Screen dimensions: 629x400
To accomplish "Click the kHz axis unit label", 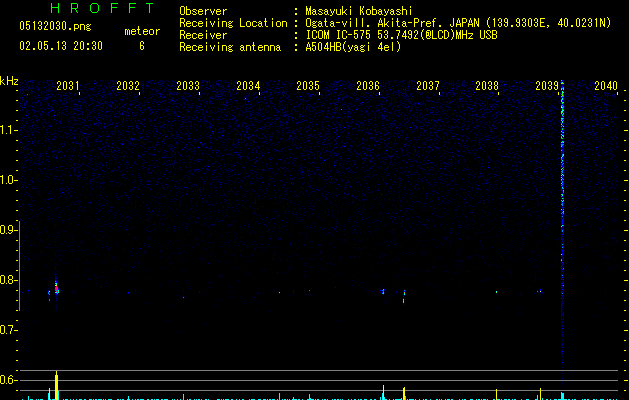I will [9, 81].
